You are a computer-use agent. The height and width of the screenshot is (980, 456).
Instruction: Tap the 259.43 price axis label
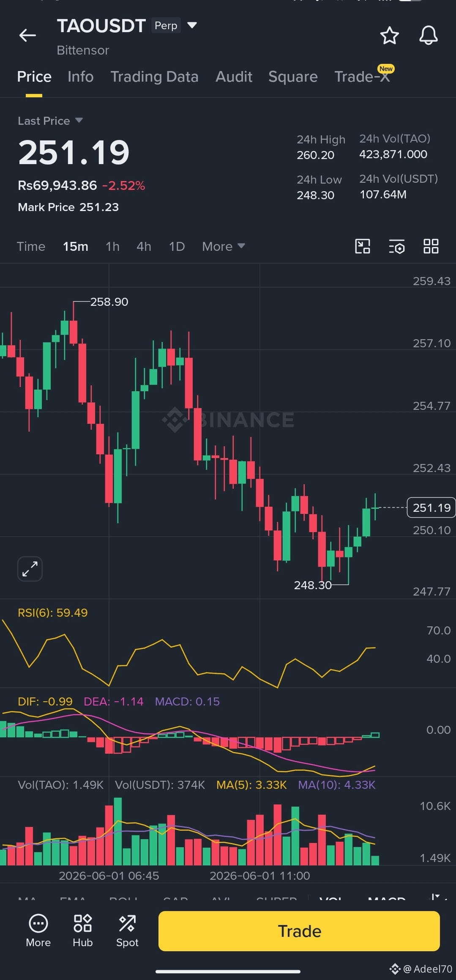[x=431, y=281]
